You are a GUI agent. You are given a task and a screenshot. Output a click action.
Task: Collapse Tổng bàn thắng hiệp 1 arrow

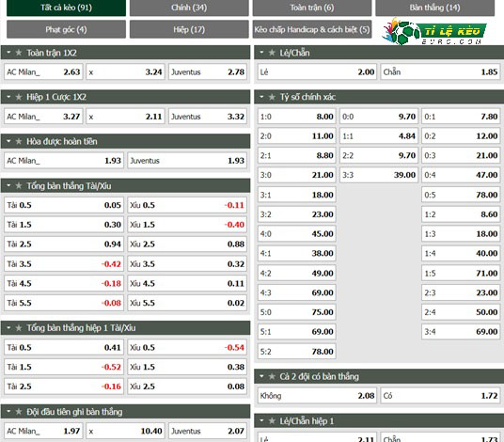coord(8,327)
